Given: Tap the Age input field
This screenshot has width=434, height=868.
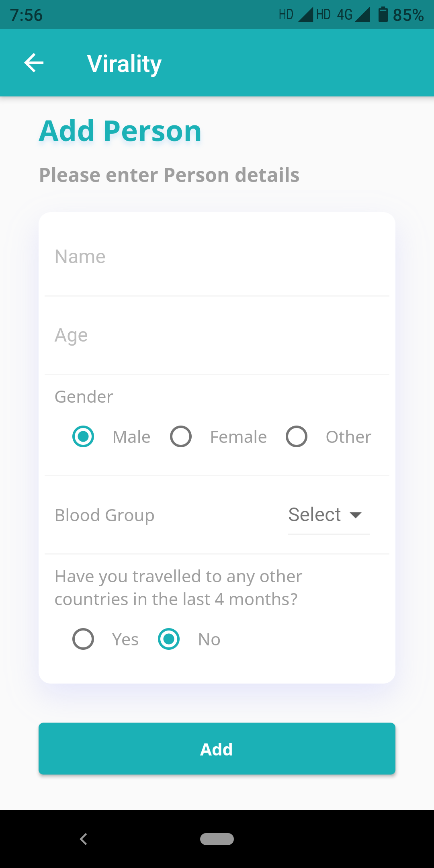Looking at the screenshot, I should 217,335.
